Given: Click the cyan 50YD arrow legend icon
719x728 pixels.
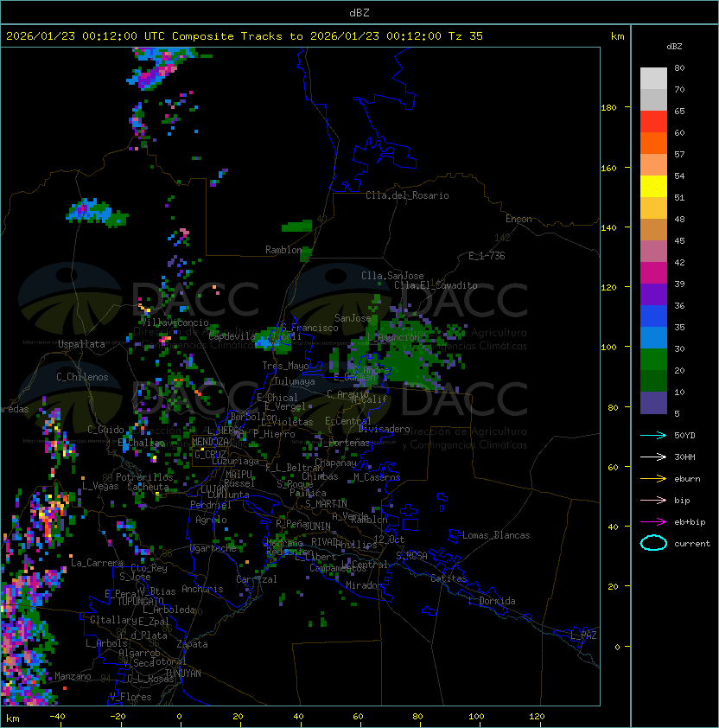Looking at the screenshot, I should click(653, 435).
